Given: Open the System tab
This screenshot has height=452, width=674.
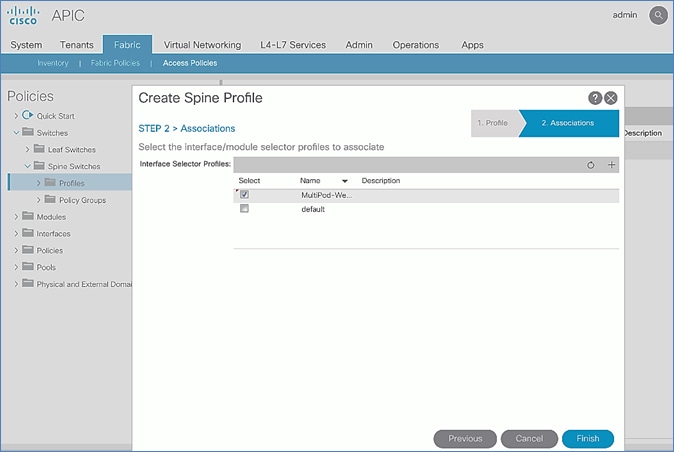Looking at the screenshot, I should coord(26,45).
